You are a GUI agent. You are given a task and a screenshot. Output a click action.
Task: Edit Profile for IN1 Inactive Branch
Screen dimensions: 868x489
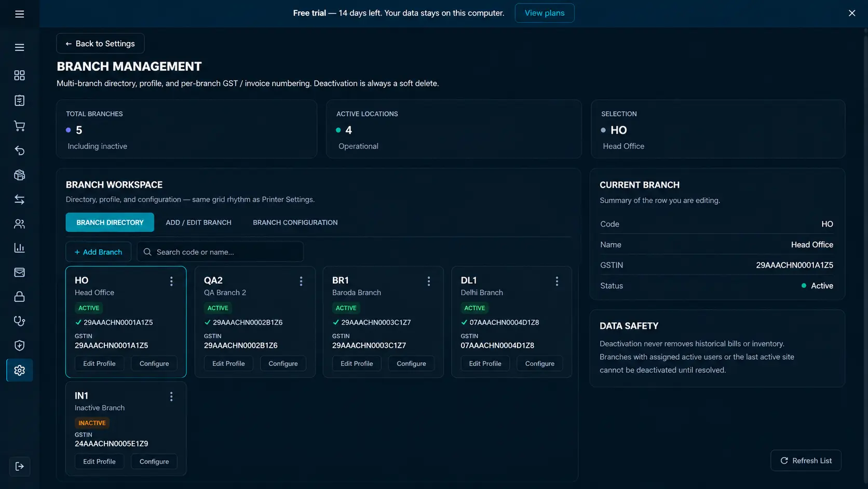click(x=99, y=461)
